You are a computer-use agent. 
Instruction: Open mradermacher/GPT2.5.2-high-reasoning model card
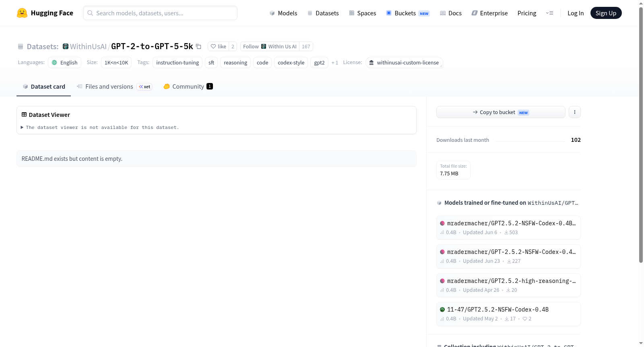tap(508, 285)
